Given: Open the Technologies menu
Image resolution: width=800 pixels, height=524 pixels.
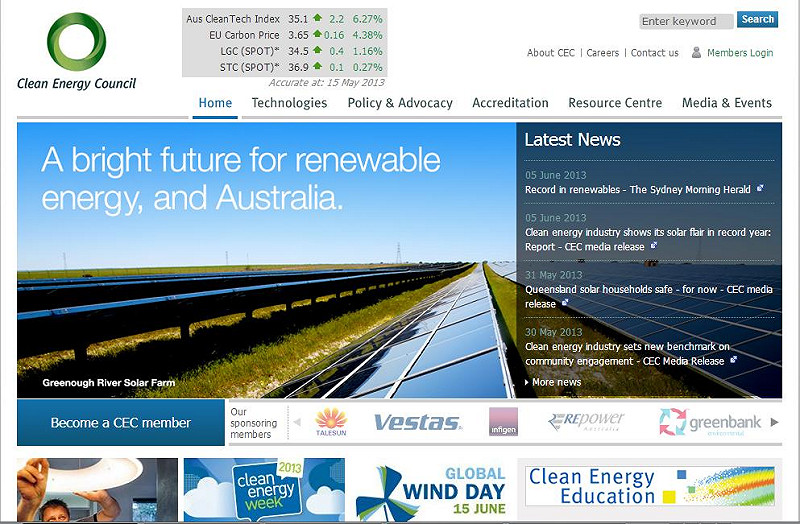Looking at the screenshot, I should click(x=289, y=103).
